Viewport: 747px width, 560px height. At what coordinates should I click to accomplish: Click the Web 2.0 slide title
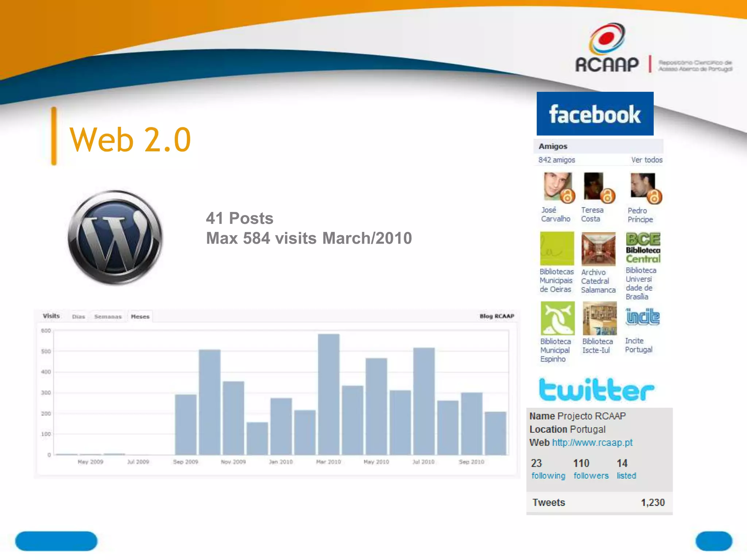coord(130,139)
